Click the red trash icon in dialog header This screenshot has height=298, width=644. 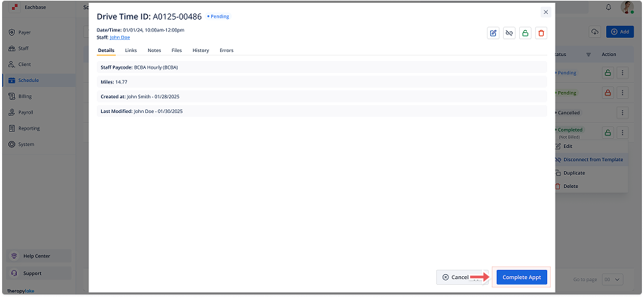click(x=542, y=33)
